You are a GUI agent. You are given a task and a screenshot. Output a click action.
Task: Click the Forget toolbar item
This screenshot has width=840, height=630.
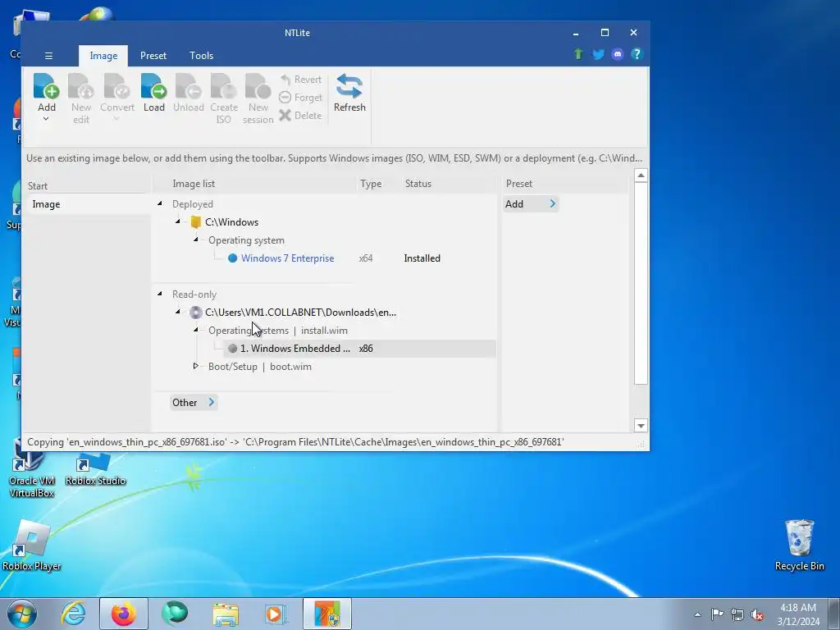(x=301, y=98)
